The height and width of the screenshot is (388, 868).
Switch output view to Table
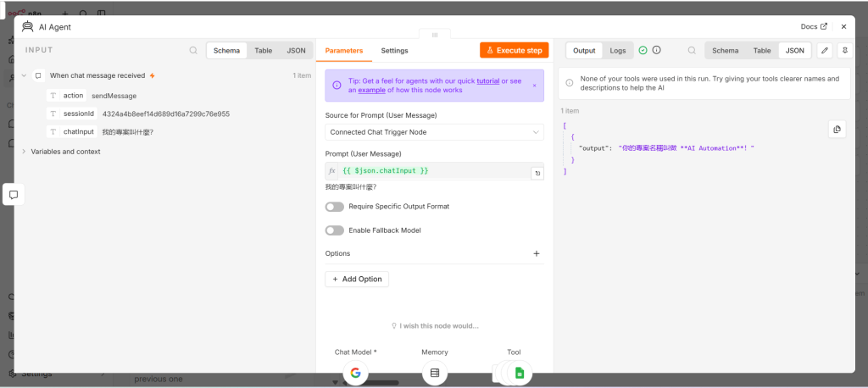(762, 50)
